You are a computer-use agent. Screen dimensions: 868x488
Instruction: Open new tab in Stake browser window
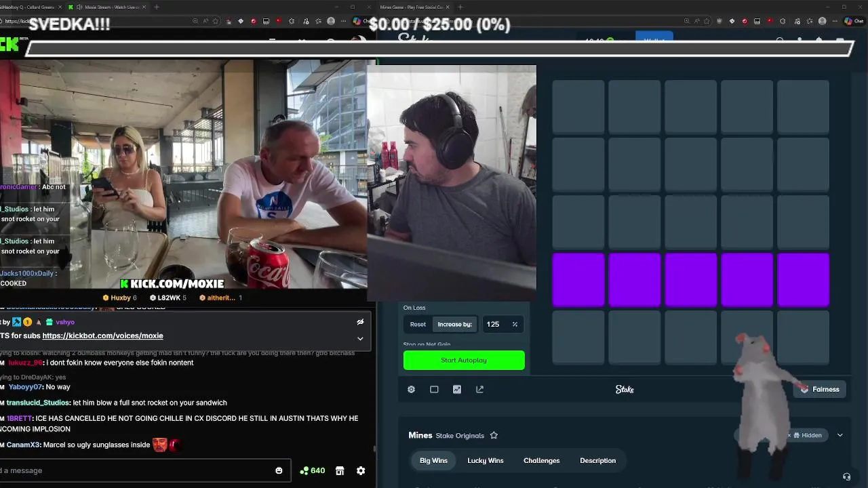[x=460, y=7]
